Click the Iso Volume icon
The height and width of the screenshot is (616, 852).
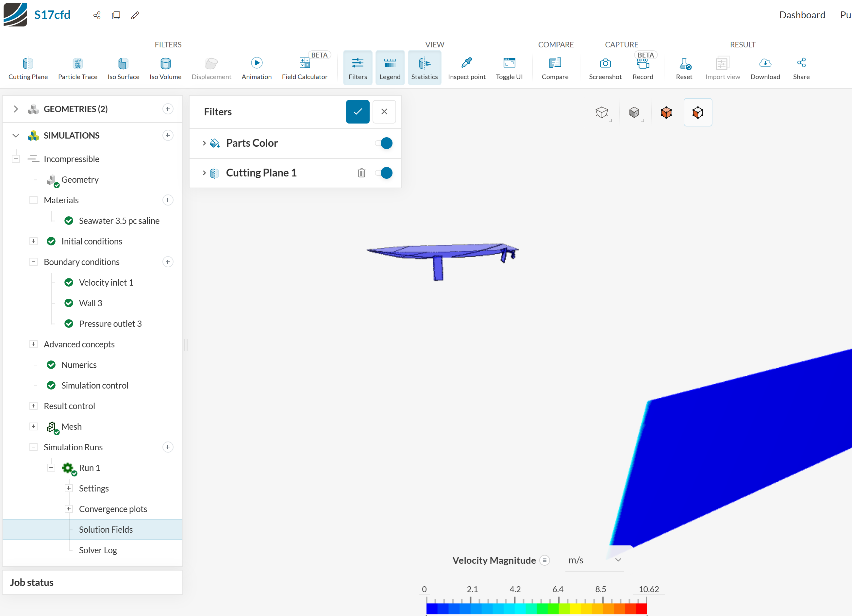[165, 63]
